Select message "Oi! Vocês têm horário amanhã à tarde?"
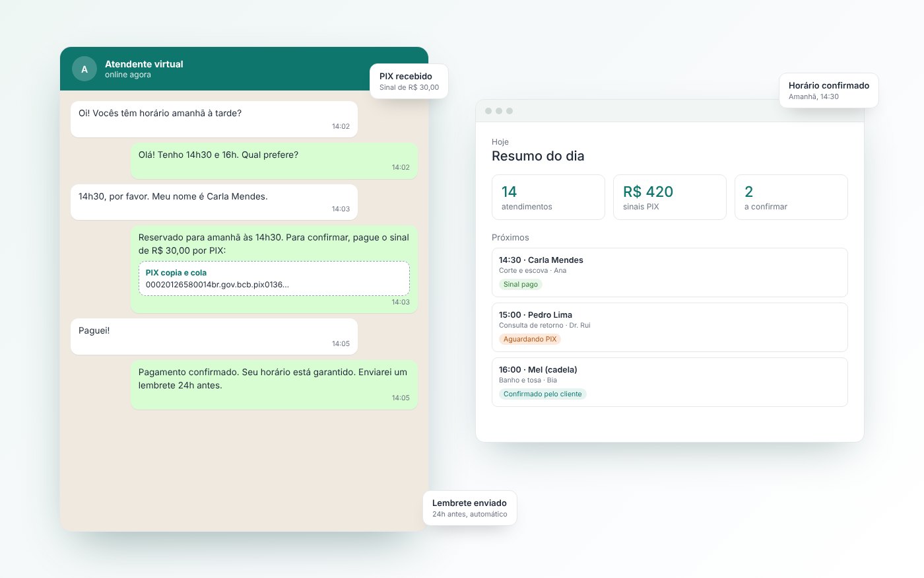 [x=214, y=119]
